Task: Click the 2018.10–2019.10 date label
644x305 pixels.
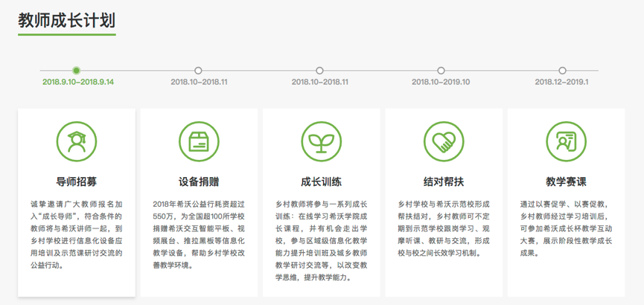Action: [x=441, y=82]
